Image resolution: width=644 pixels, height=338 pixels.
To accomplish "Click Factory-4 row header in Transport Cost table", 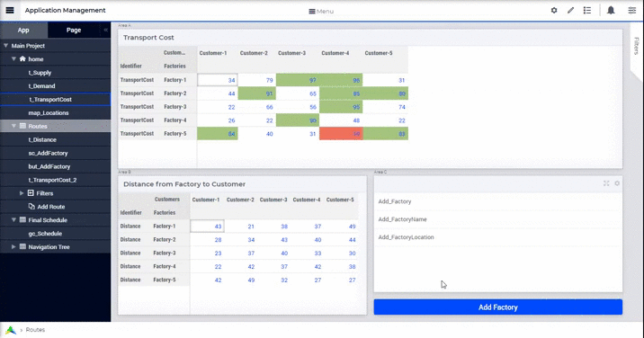I will (175, 120).
